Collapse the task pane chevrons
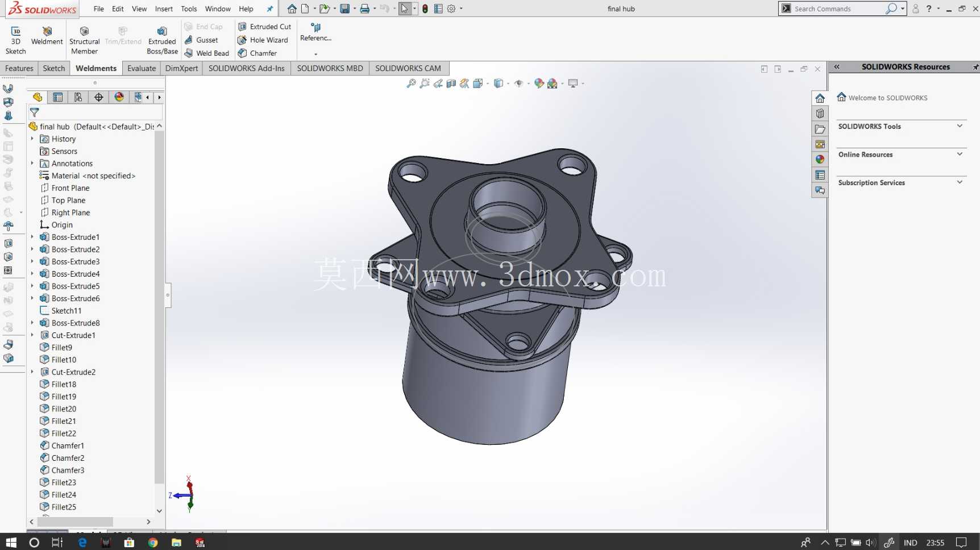The image size is (980, 550). (837, 67)
